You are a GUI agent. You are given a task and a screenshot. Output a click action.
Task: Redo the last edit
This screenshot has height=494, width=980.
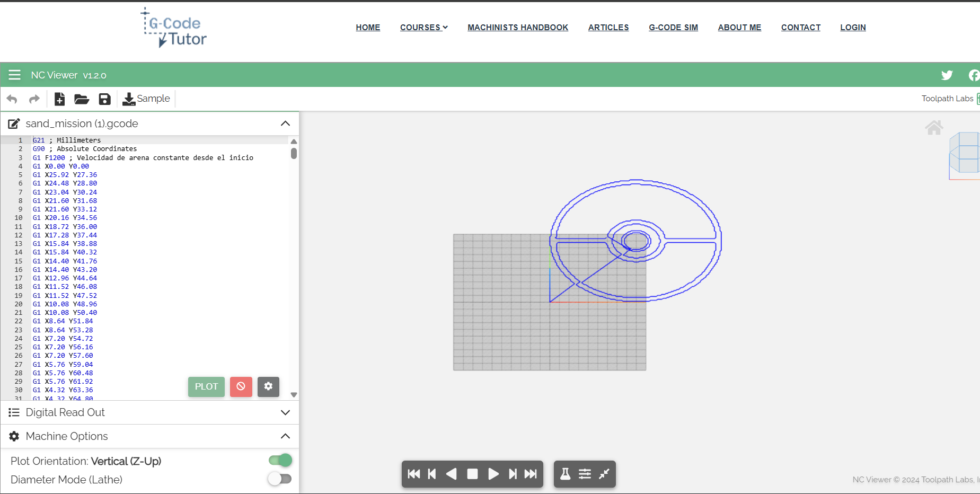34,99
